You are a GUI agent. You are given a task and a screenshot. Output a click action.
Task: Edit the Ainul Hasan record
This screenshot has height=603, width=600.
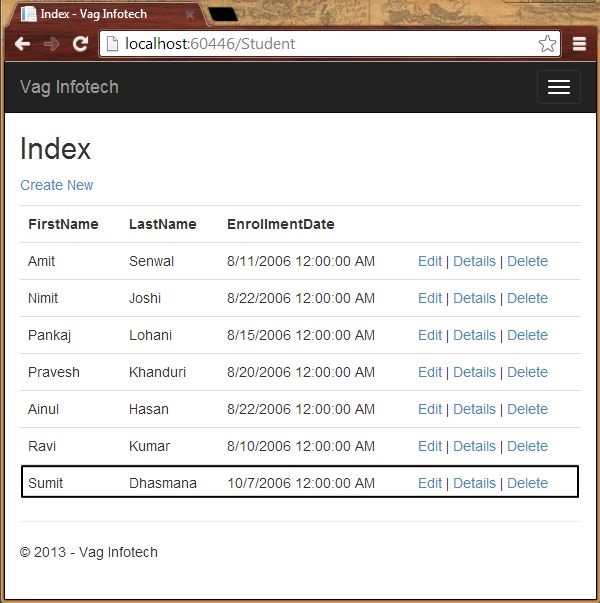click(430, 409)
